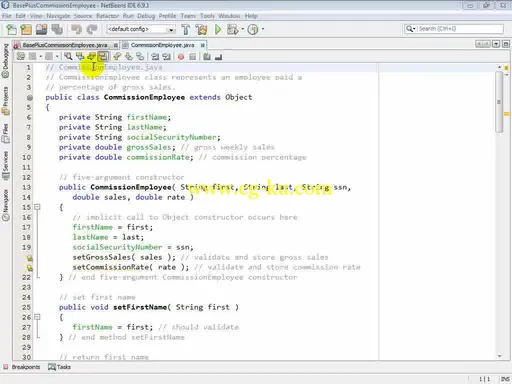Open the Tools menu

[x=207, y=16]
